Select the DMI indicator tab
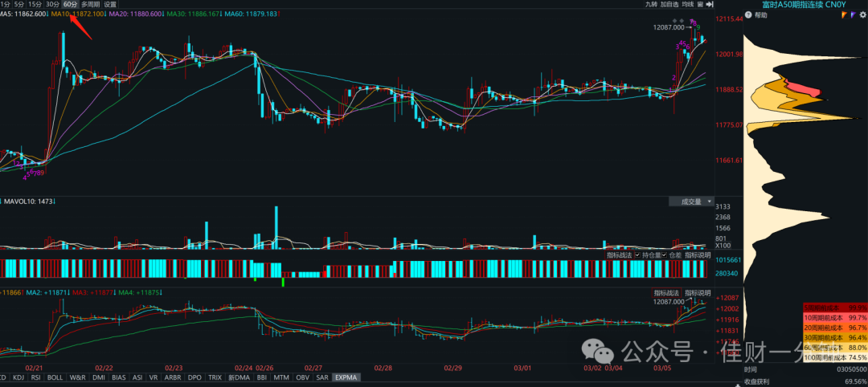The image size is (868, 387). point(97,377)
